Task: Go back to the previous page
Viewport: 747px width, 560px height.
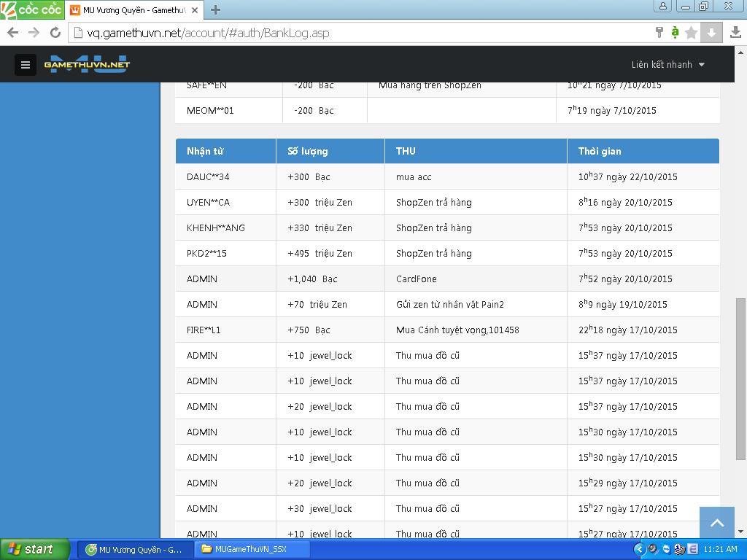Action: click(13, 33)
